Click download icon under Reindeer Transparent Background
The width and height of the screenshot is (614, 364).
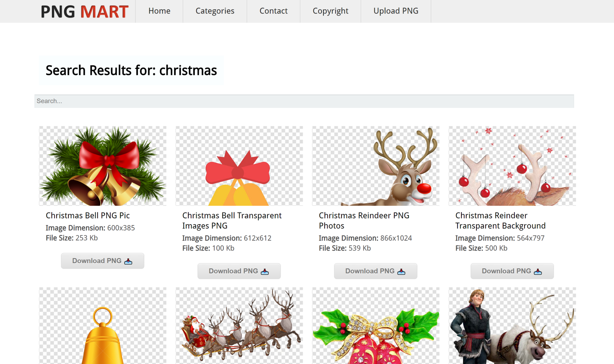tap(538, 272)
